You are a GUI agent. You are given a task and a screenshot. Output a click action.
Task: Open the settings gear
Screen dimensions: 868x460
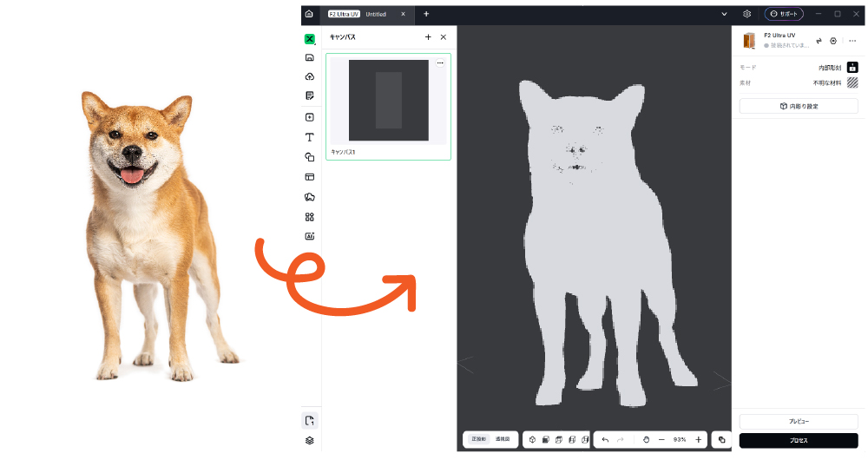(x=746, y=14)
